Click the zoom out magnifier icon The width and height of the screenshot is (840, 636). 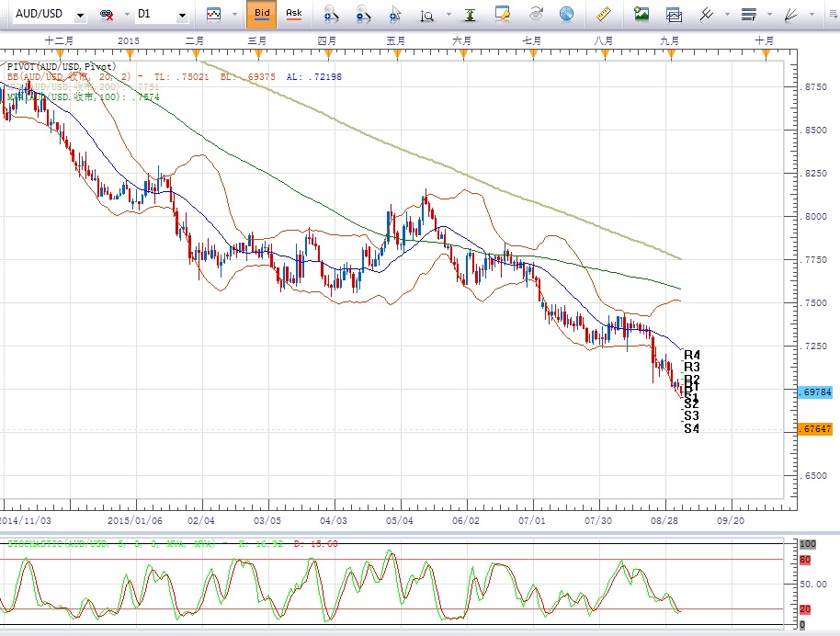363,15
